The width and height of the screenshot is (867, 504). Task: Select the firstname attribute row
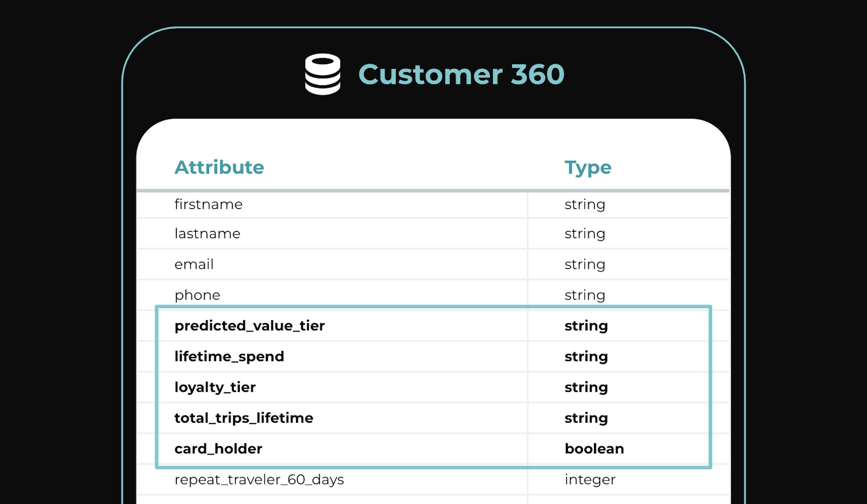coord(209,204)
